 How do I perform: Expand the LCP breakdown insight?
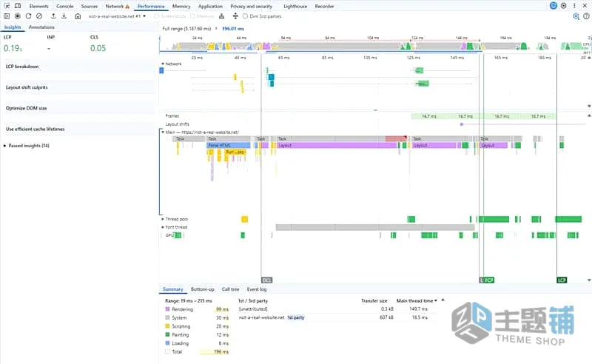(79, 67)
